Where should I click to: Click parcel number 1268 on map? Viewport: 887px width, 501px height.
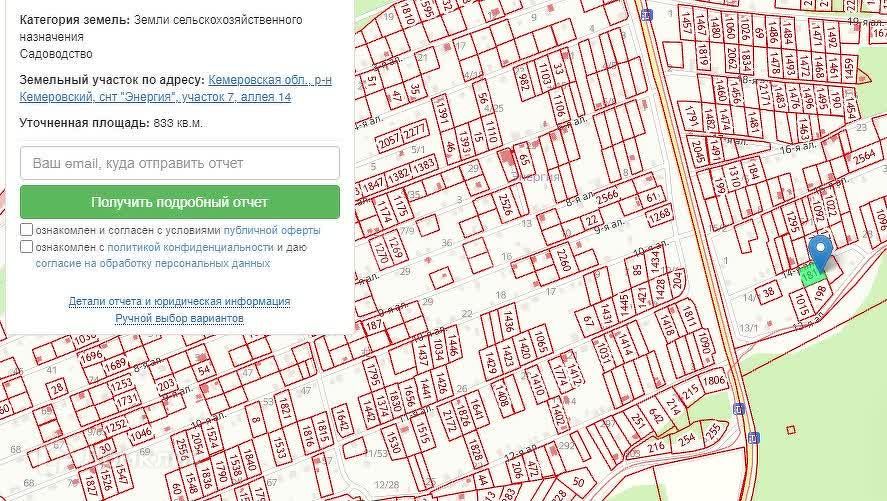point(659,215)
